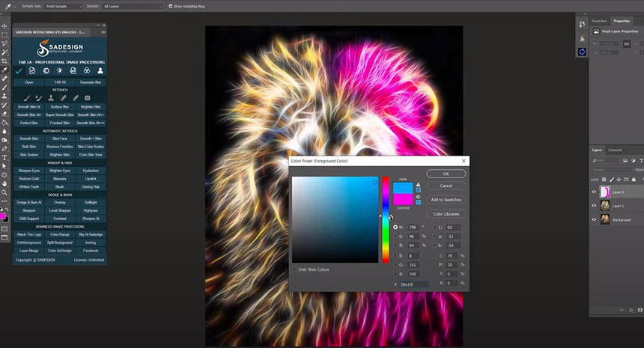Click the SaDesign sun brightness icon
The height and width of the screenshot is (348, 644).
[x=60, y=71]
